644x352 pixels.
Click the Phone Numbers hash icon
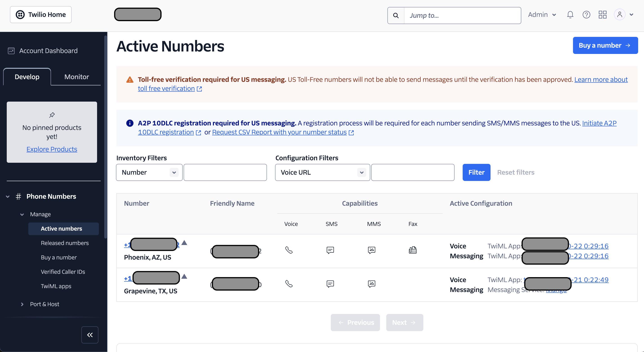coord(18,196)
